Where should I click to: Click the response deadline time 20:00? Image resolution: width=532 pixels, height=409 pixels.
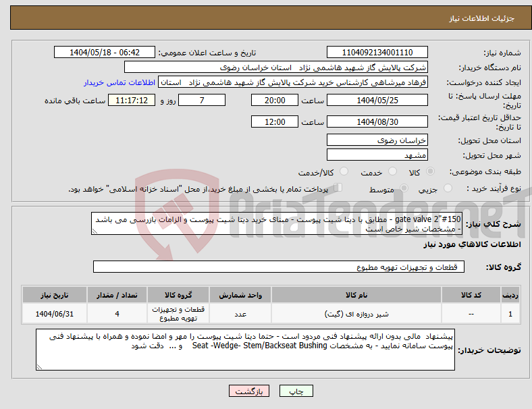275,100
